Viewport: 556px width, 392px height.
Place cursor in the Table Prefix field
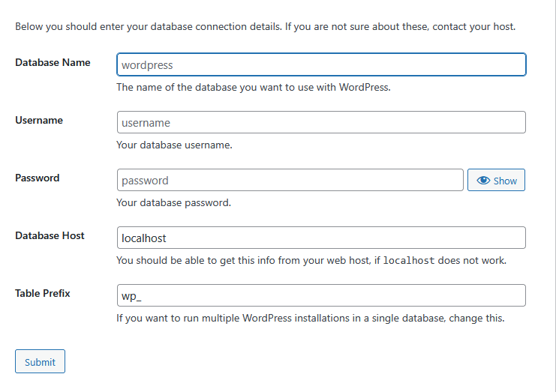coord(321,295)
